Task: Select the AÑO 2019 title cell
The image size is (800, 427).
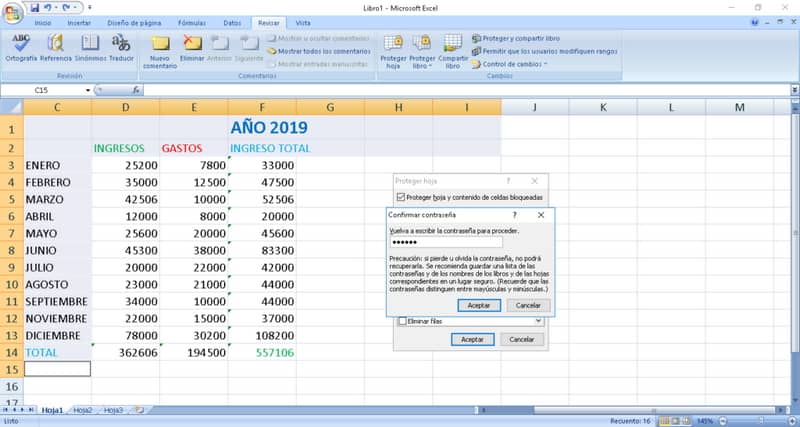Action: tap(269, 128)
